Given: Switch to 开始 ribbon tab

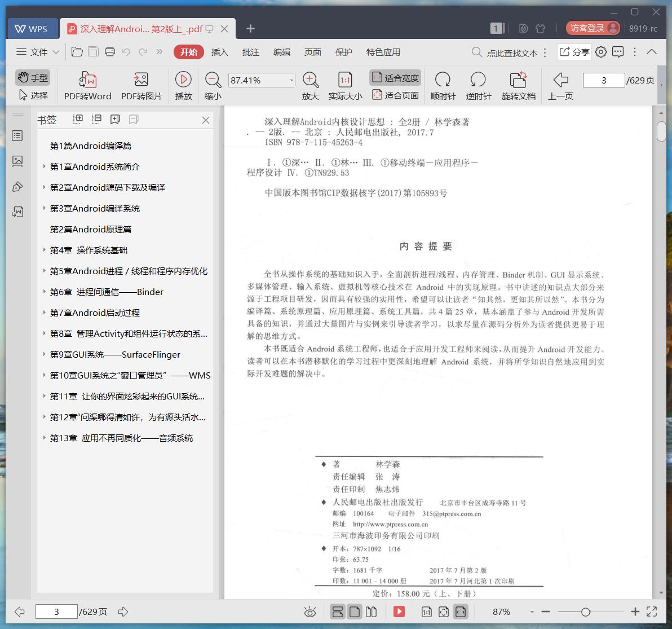Looking at the screenshot, I should pyautogui.click(x=188, y=52).
